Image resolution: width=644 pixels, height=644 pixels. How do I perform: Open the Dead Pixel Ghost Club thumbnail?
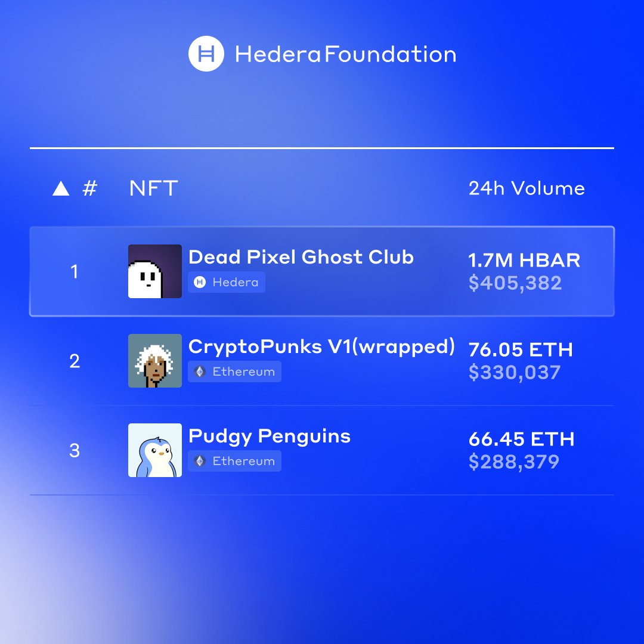click(155, 271)
